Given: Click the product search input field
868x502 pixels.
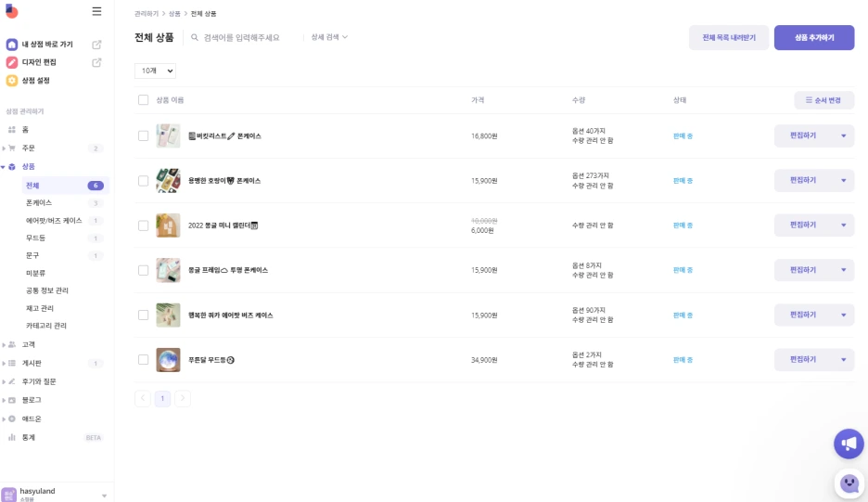Looking at the screenshot, I should coord(242,38).
